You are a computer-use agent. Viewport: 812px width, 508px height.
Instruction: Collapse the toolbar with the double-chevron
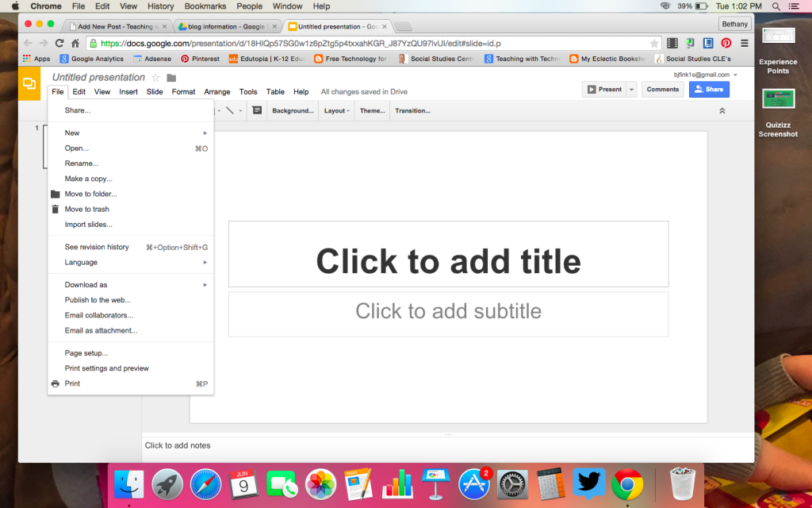pos(722,110)
